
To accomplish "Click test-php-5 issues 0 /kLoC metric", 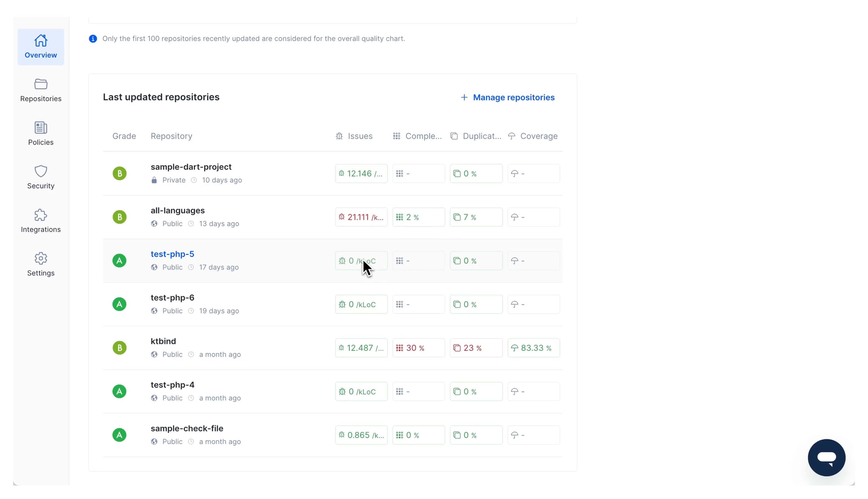I will click(x=361, y=260).
